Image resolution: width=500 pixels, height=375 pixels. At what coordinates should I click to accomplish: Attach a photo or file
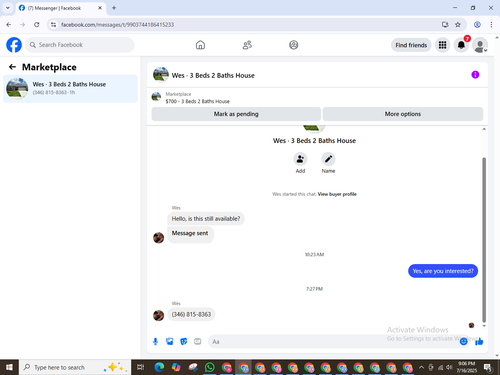(170, 341)
